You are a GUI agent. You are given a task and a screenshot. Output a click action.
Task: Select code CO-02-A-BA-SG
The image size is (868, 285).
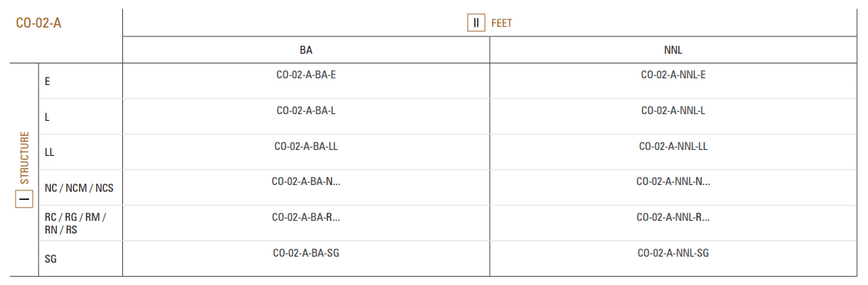point(306,253)
